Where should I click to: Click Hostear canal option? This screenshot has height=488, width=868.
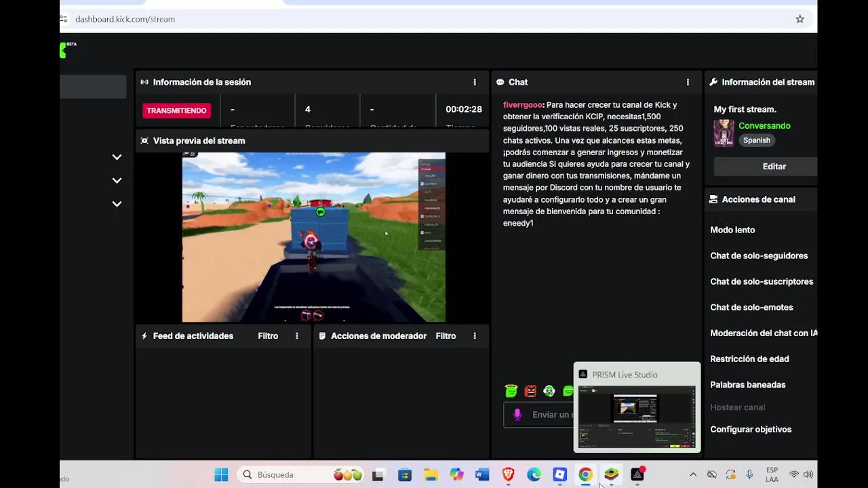(737, 407)
